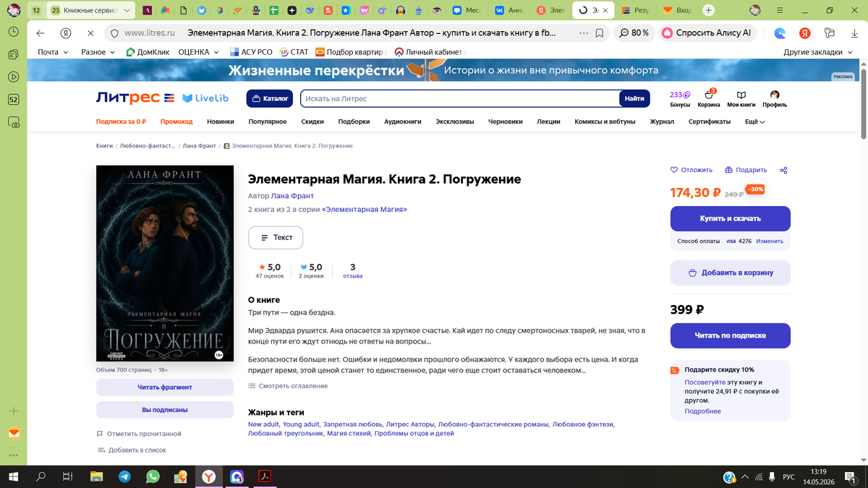Select the Текст format option

click(276, 238)
